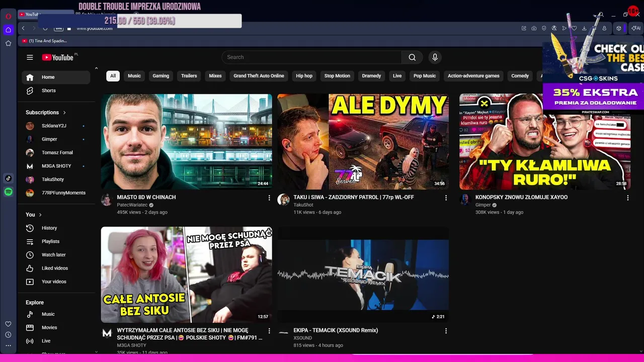Open the Opera sidebar three-dots setup
Screen dimensions: 644x362
coord(8,345)
